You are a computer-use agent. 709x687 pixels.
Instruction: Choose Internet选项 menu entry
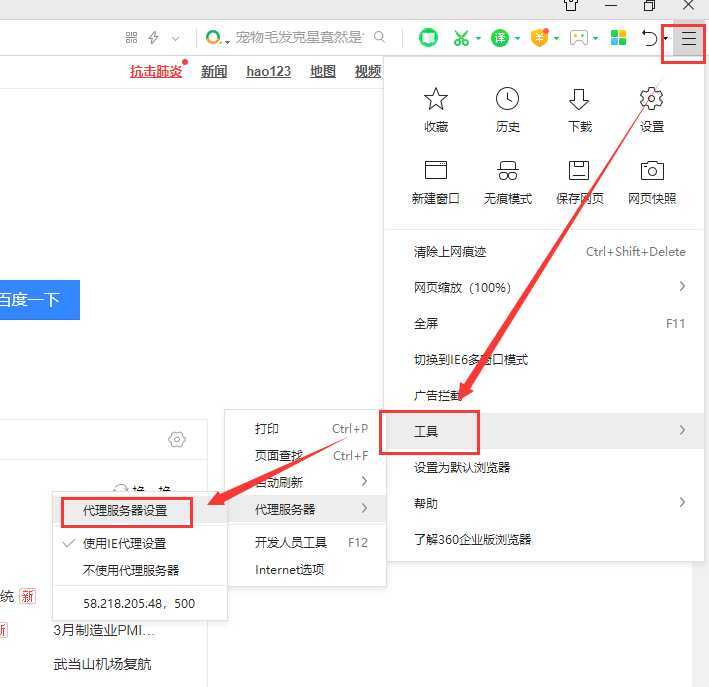point(307,569)
